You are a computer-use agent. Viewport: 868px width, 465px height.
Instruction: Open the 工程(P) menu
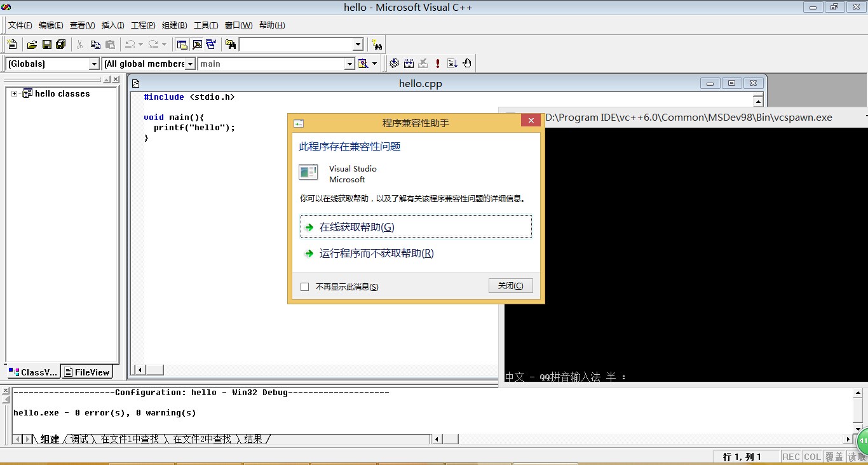pos(143,25)
